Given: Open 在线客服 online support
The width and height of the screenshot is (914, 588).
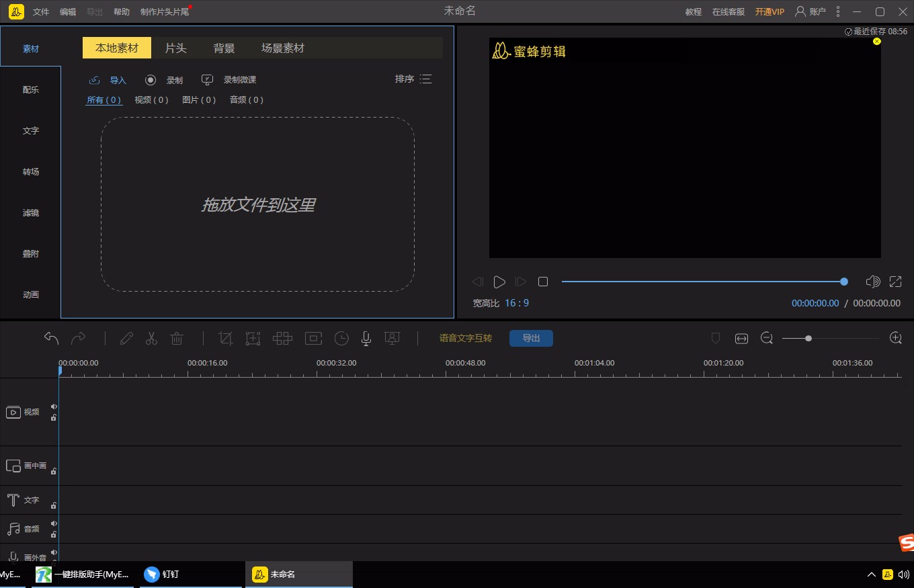Looking at the screenshot, I should click(x=729, y=12).
